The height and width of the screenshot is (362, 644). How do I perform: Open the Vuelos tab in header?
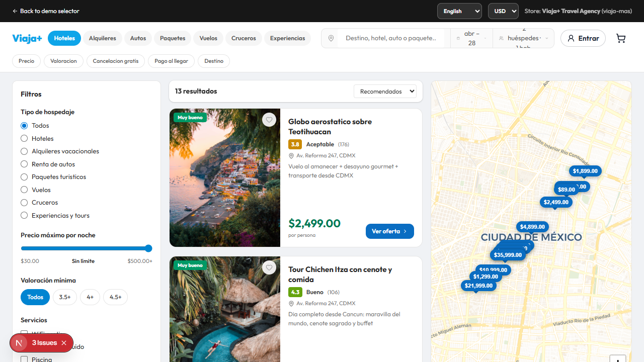(208, 38)
